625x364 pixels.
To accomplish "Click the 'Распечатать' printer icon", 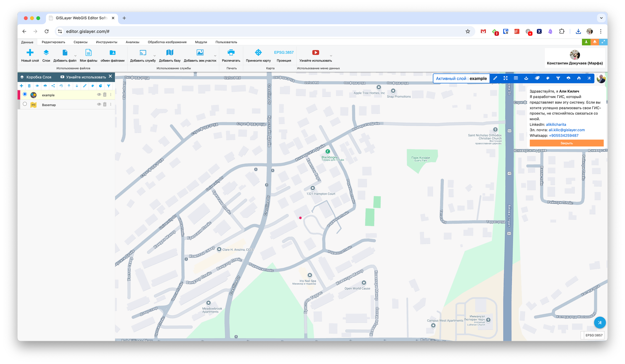I will point(231,52).
